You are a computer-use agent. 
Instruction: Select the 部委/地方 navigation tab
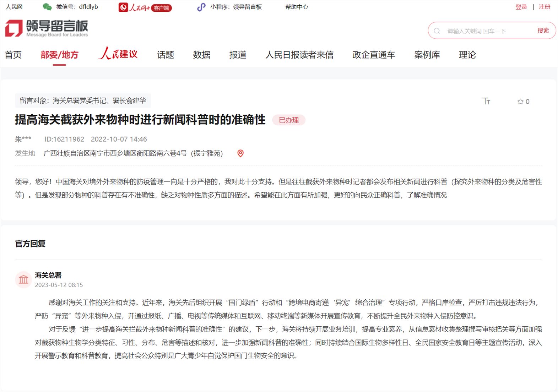(59, 55)
